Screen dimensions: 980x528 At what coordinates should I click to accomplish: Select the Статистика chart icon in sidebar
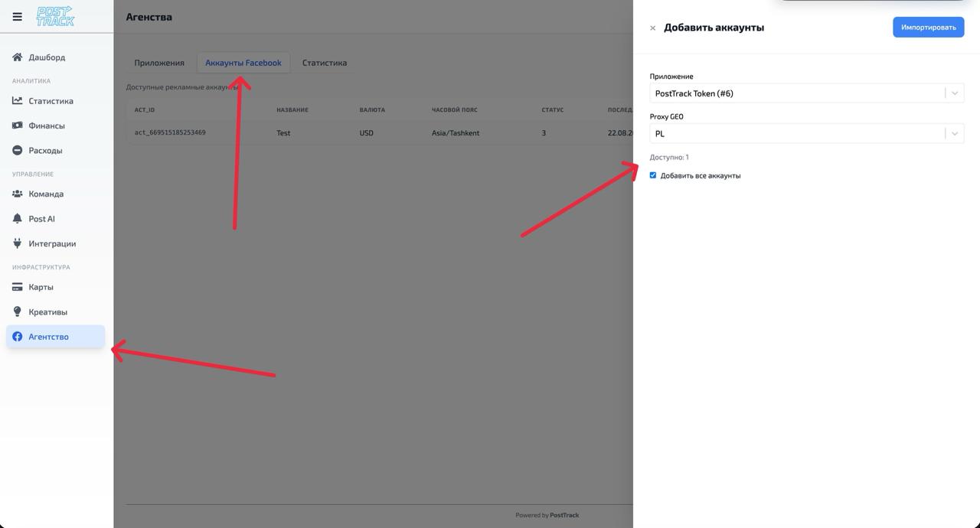[17, 100]
